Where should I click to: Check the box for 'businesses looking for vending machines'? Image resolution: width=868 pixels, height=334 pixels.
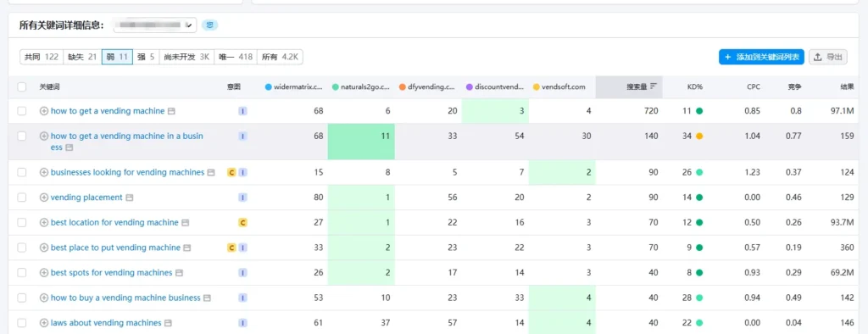pos(21,172)
